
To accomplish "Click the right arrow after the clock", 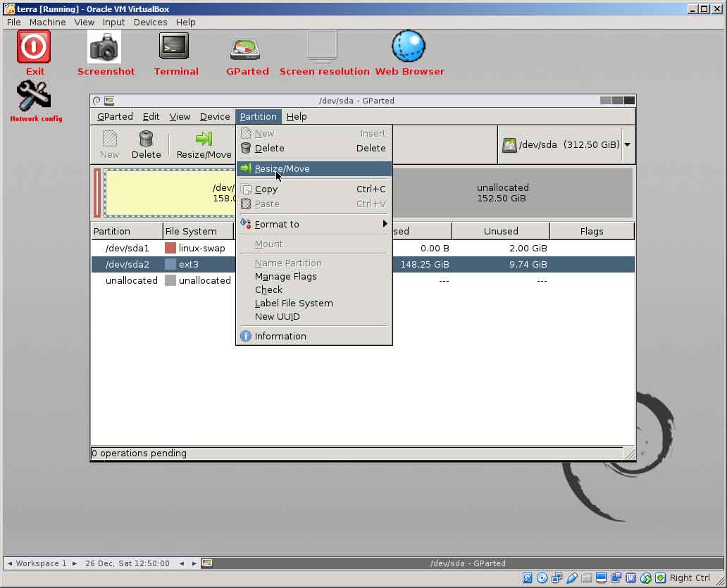I will click(194, 563).
